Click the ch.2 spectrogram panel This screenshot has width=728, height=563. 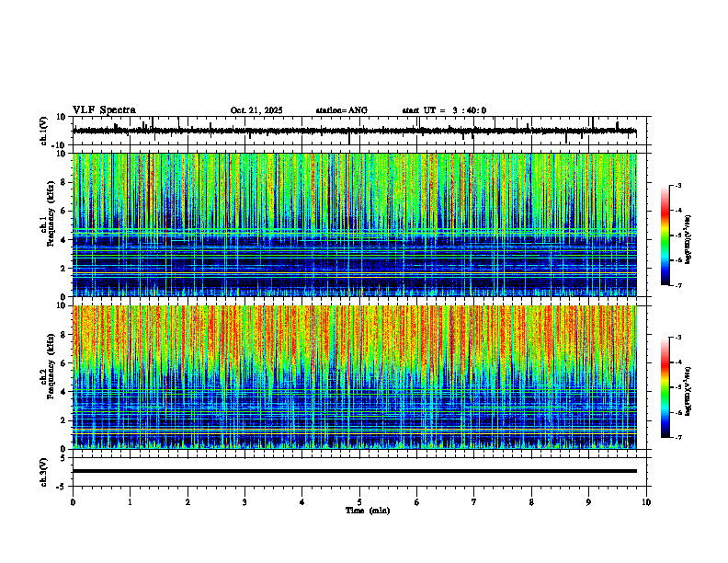[x=354, y=377]
